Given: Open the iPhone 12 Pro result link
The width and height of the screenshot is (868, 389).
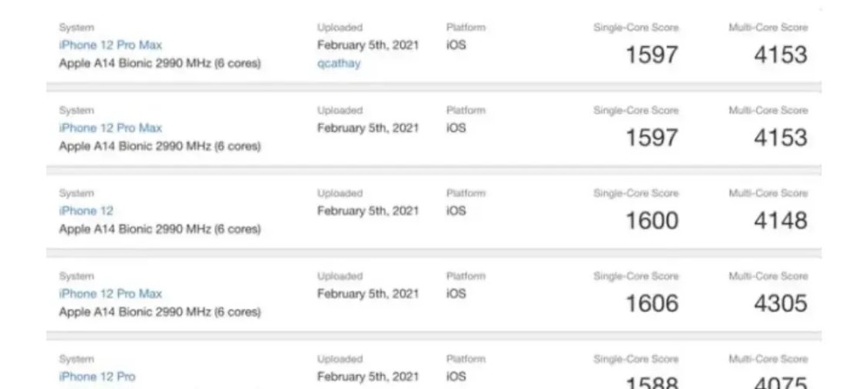Looking at the screenshot, I should pos(97,377).
